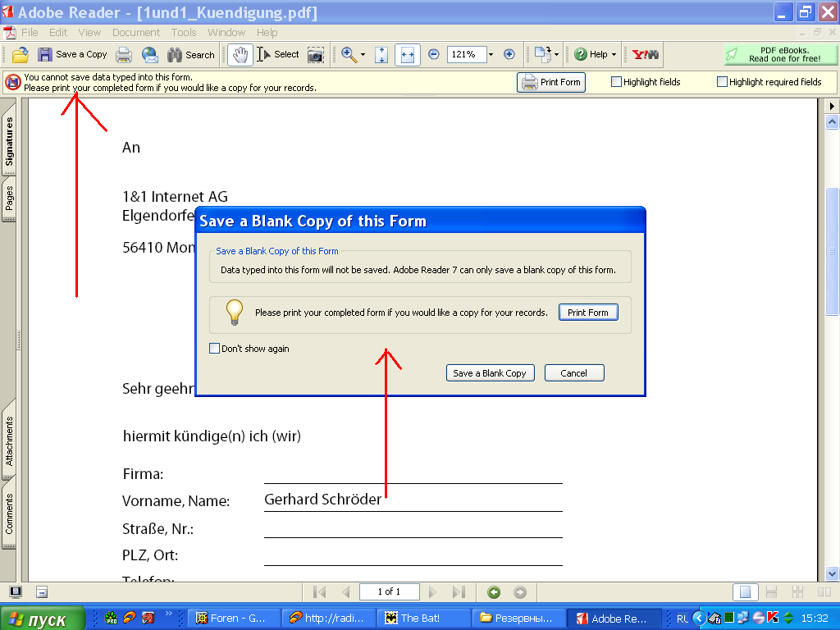Open the Help toolbar dropdown
840x630 pixels.
614,55
